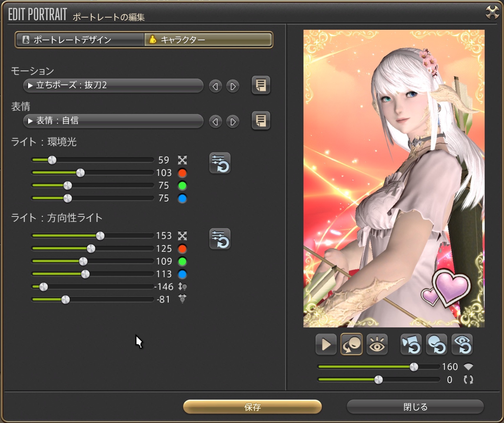Reset eye gaze direction
This screenshot has width=504, height=423.
click(x=462, y=344)
